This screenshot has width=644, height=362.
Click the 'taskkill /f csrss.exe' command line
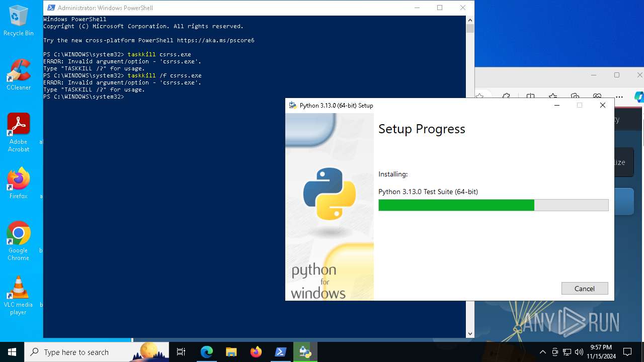(x=122, y=75)
